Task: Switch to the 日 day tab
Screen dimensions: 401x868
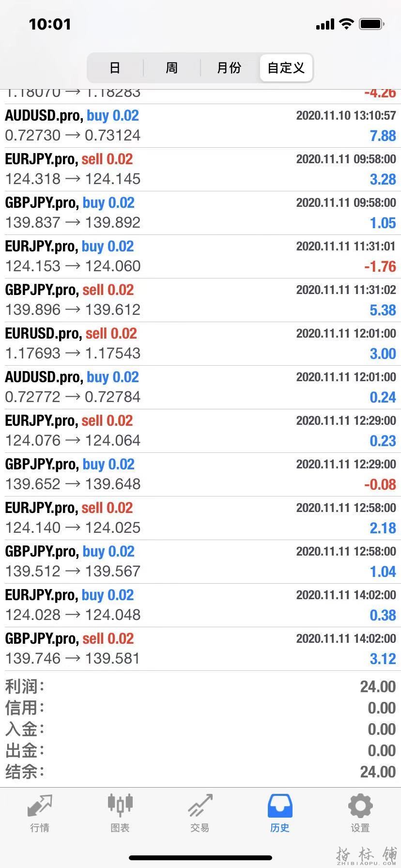Action: tap(115, 68)
